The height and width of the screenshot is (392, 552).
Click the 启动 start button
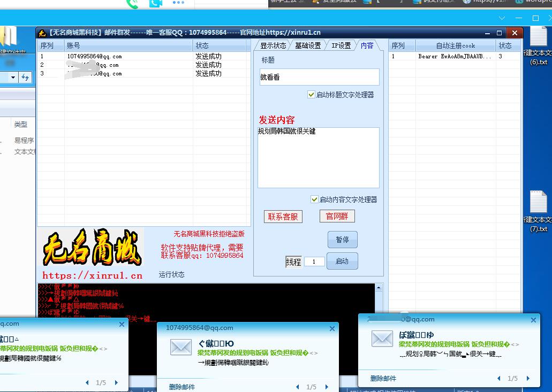[342, 261]
